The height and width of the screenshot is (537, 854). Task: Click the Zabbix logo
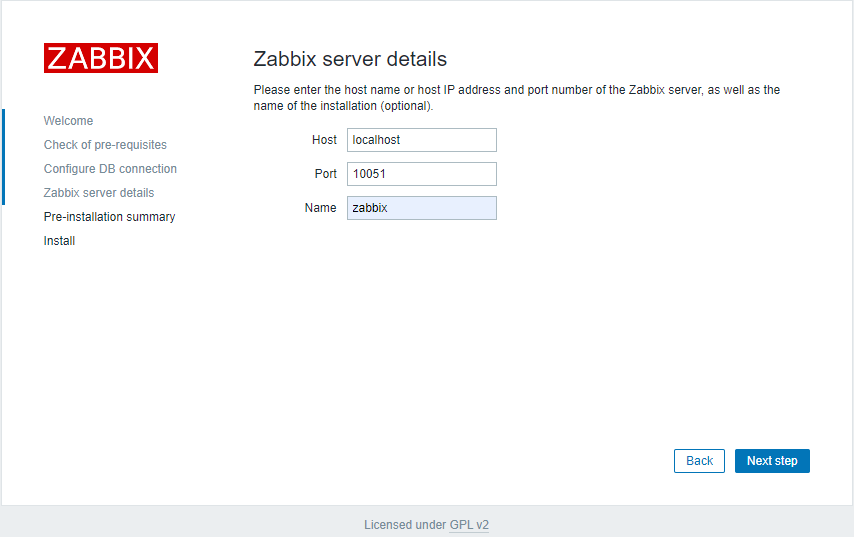click(x=101, y=58)
